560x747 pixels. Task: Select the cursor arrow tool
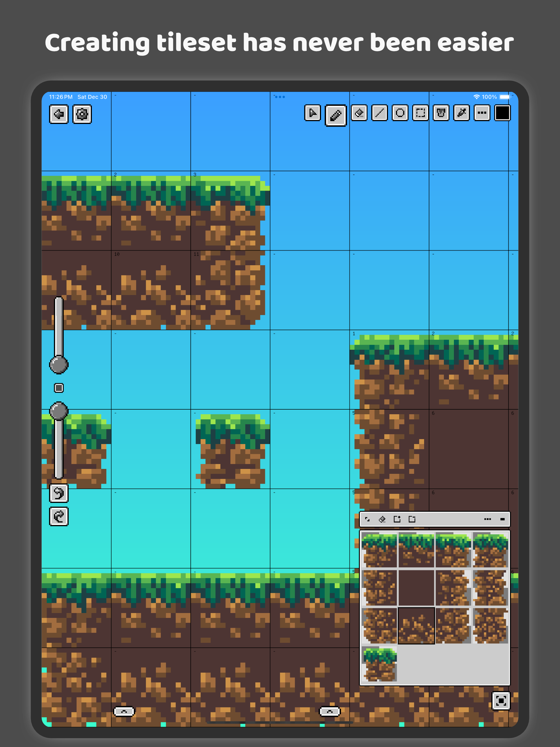(313, 113)
